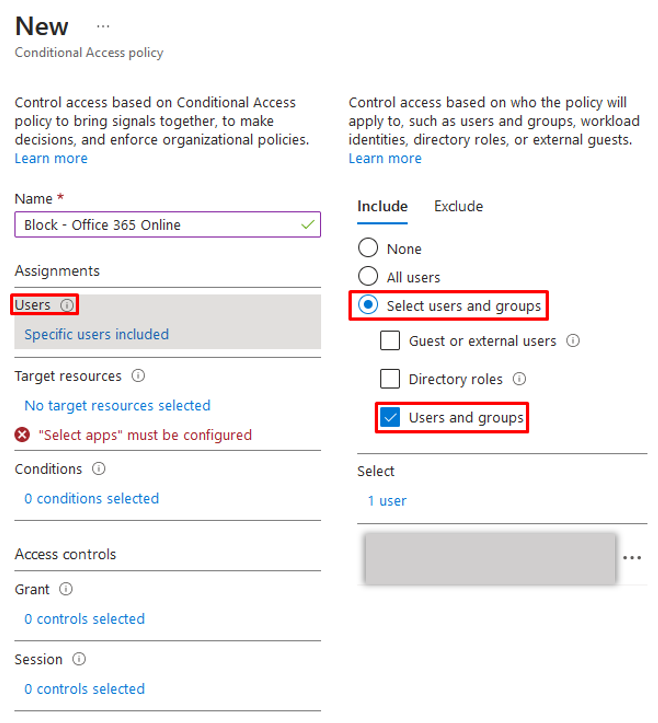The width and height of the screenshot is (658, 723).
Task: Open more options for the selected user
Action: tap(632, 558)
